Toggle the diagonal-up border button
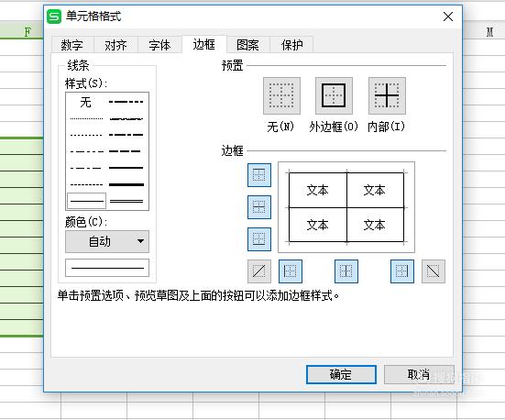 259,271
